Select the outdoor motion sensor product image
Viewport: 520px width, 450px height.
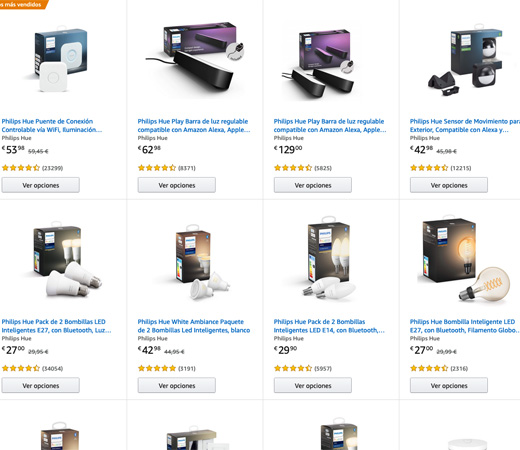(465, 59)
